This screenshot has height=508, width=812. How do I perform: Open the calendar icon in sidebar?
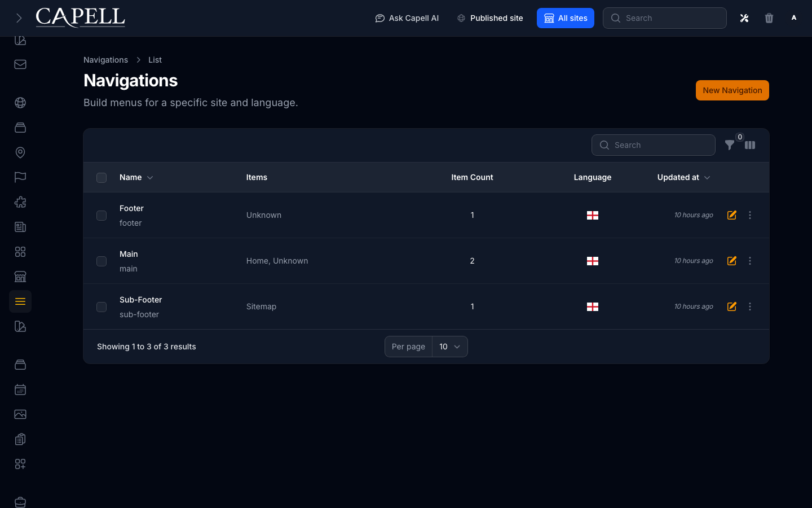click(x=20, y=389)
